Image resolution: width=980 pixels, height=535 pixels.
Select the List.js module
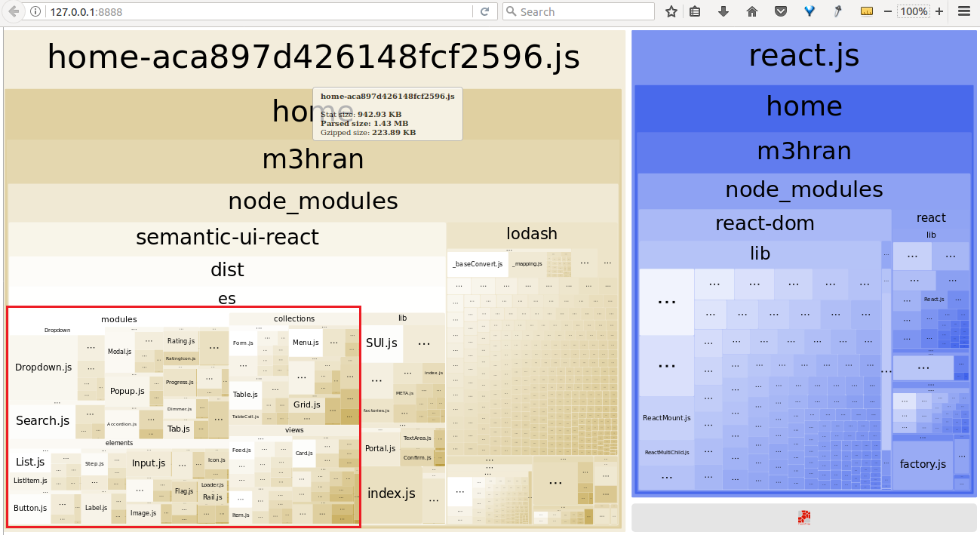click(x=30, y=462)
